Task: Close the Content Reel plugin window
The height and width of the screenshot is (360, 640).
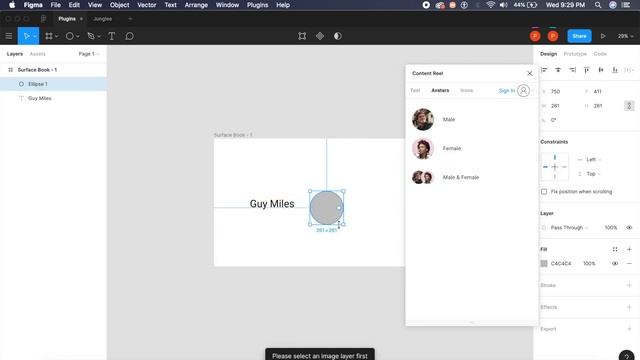Action: pos(530,73)
